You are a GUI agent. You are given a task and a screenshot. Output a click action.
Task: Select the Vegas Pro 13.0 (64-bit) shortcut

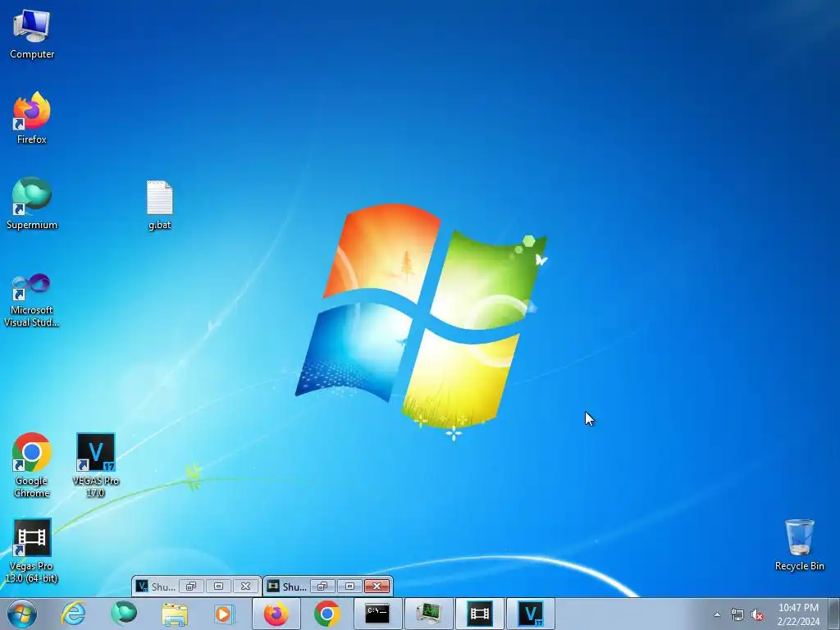(x=32, y=550)
